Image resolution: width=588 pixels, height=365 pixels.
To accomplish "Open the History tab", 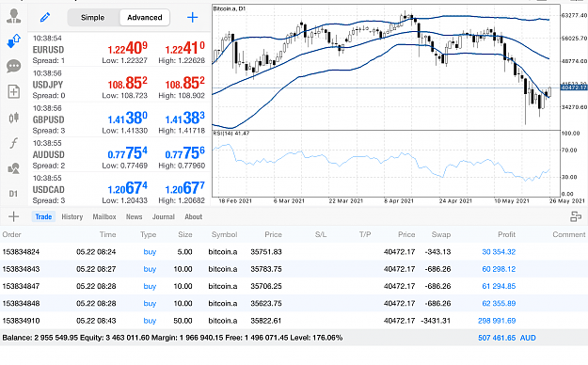I will click(x=72, y=216).
